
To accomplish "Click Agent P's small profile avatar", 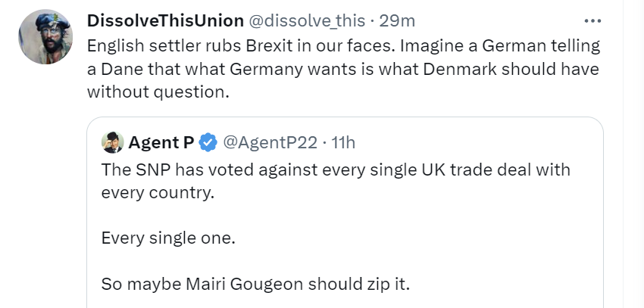I will pos(113,142).
